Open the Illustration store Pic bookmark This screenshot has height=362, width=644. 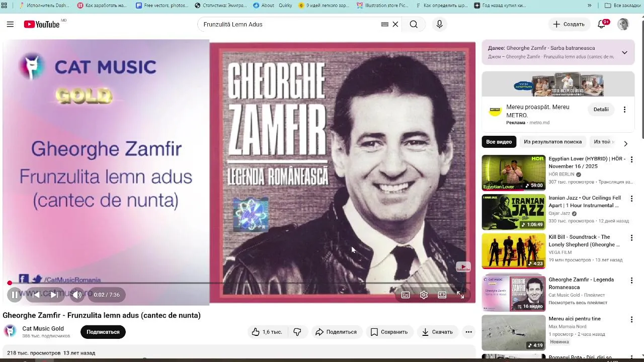pyautogui.click(x=382, y=6)
